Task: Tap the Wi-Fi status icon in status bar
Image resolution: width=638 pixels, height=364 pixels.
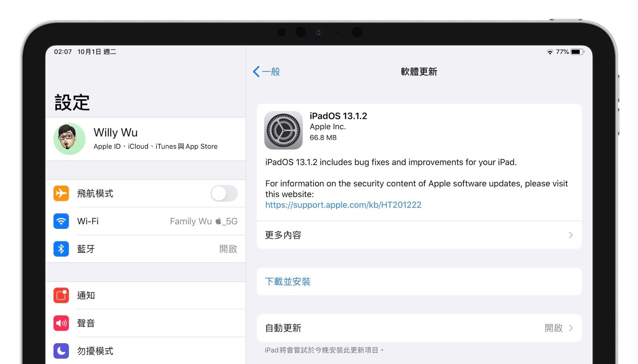Action: [550, 52]
